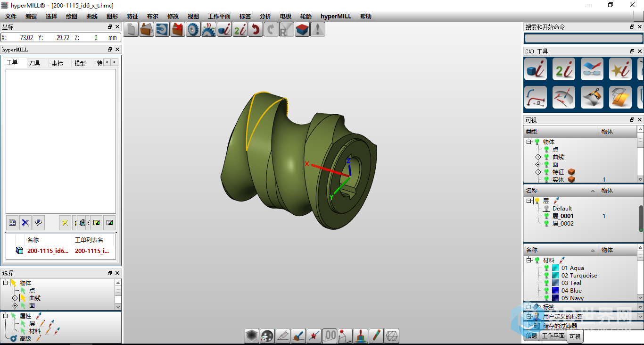The image size is (644, 345).
Task: Toggle visibility bulb for 层_0001
Action: pyautogui.click(x=546, y=216)
